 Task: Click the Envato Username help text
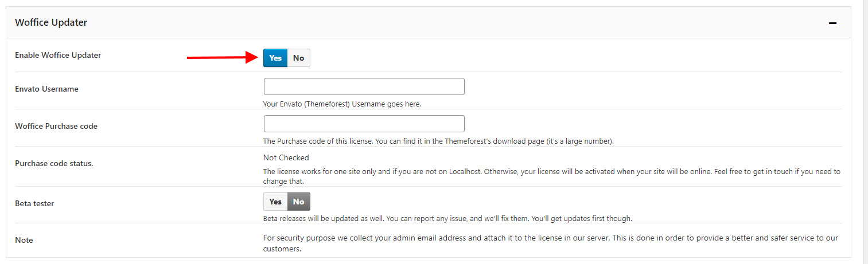[x=342, y=104]
